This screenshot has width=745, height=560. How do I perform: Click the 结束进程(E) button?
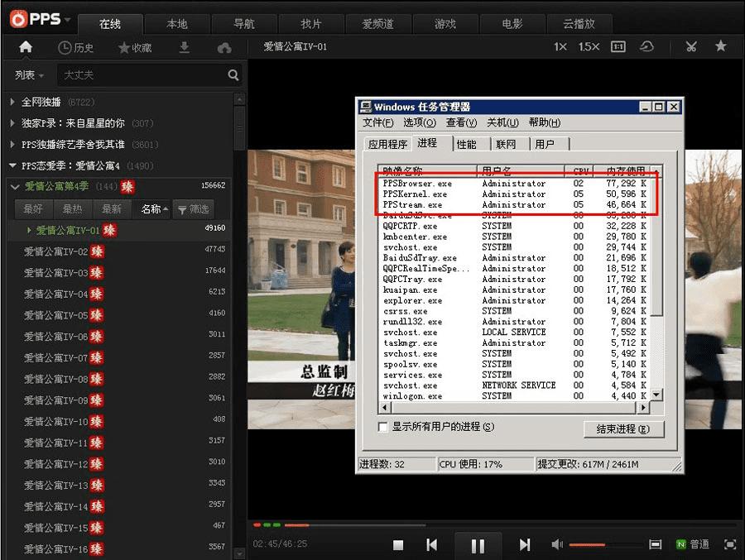point(622,429)
